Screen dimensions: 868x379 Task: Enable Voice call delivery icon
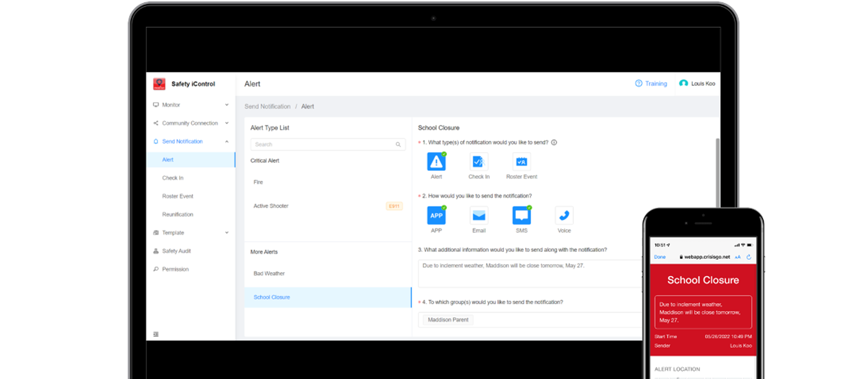tap(564, 216)
